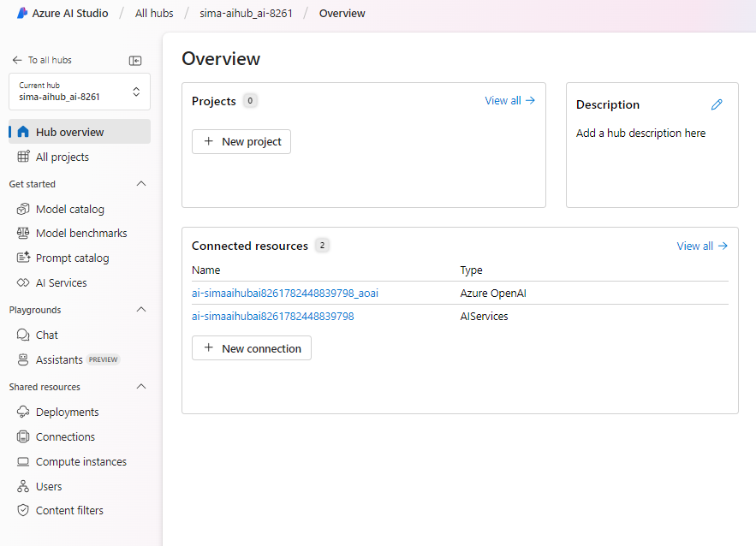Viewport: 756px width, 546px height.
Task: Click the To all hubs link
Action: (50, 60)
